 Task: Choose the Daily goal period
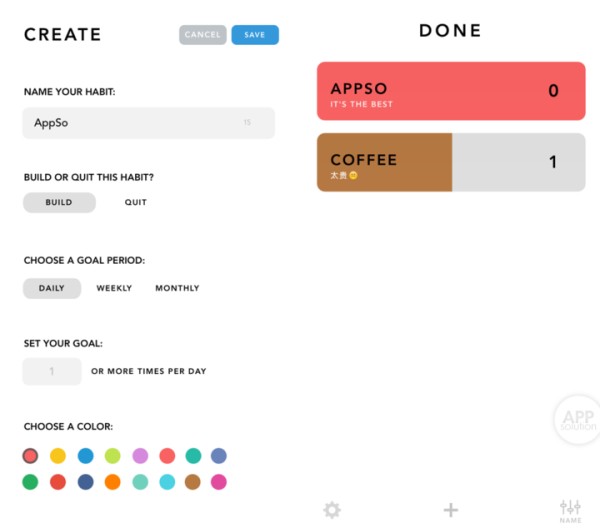pyautogui.click(x=52, y=288)
